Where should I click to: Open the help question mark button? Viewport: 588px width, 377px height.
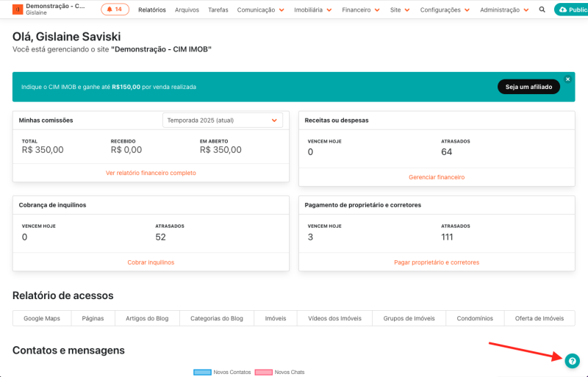click(x=572, y=361)
